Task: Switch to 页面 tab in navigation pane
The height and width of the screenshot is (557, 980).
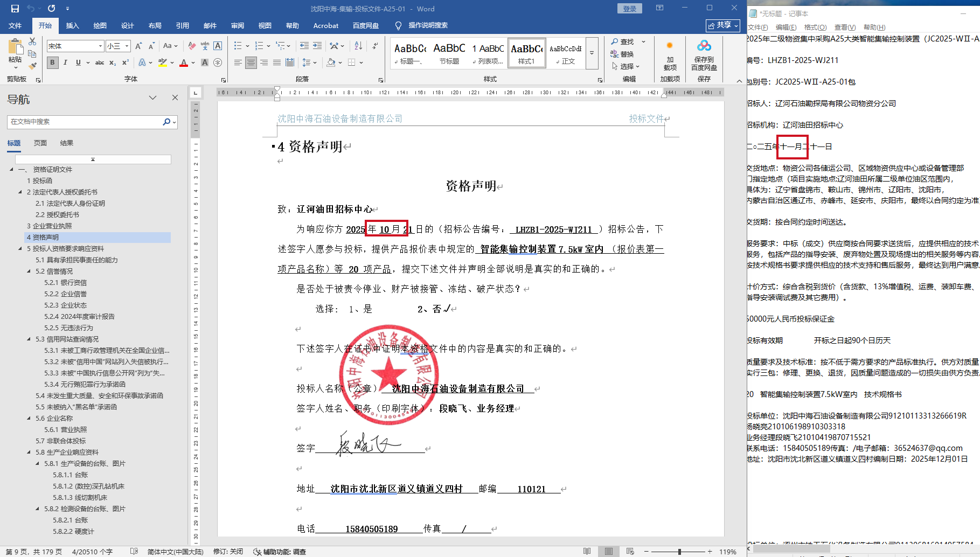Action: [40, 143]
